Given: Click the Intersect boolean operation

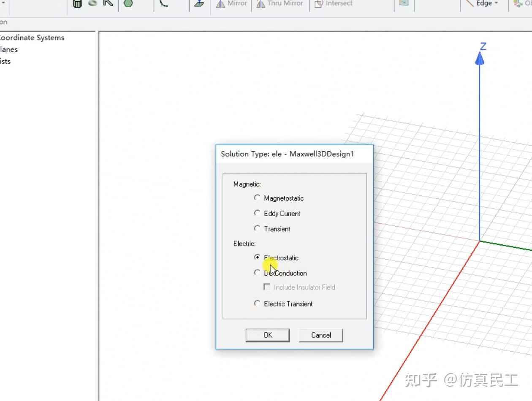Looking at the screenshot, I should coord(334,3).
